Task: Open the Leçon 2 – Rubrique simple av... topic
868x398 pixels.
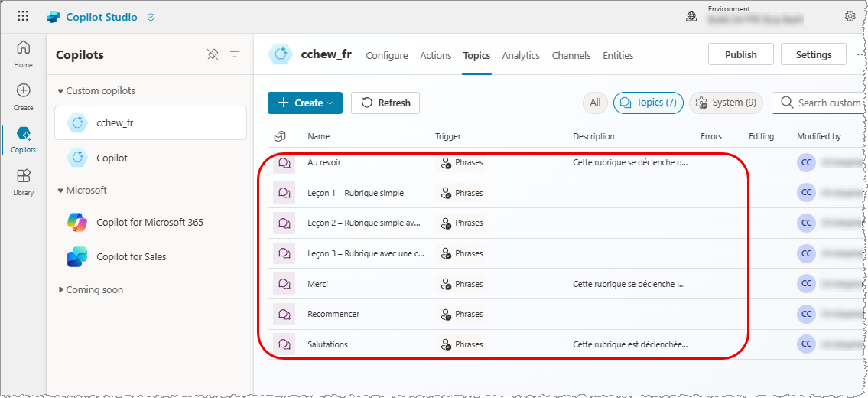Action: 364,223
